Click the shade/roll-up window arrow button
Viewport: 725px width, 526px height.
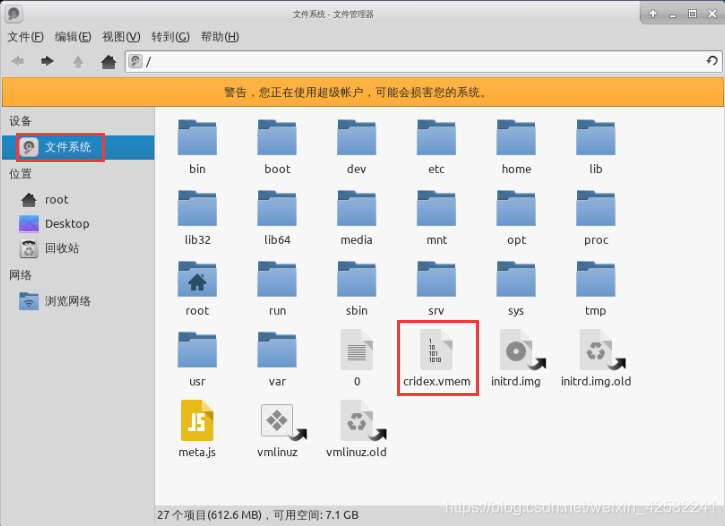[x=653, y=14]
